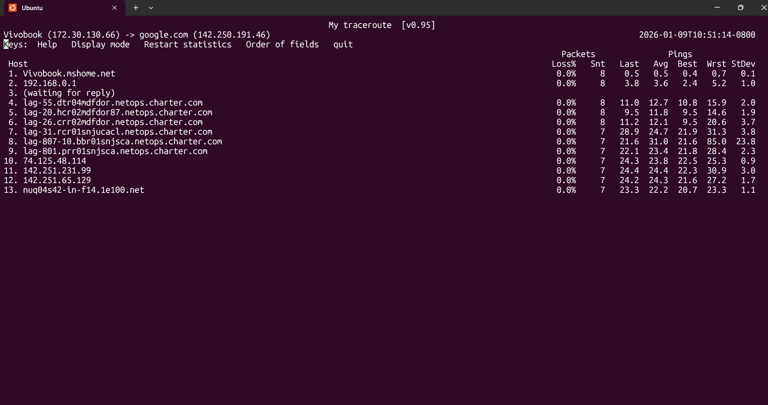768x405 pixels.
Task: Open a new terminal tab
Action: (x=136, y=8)
